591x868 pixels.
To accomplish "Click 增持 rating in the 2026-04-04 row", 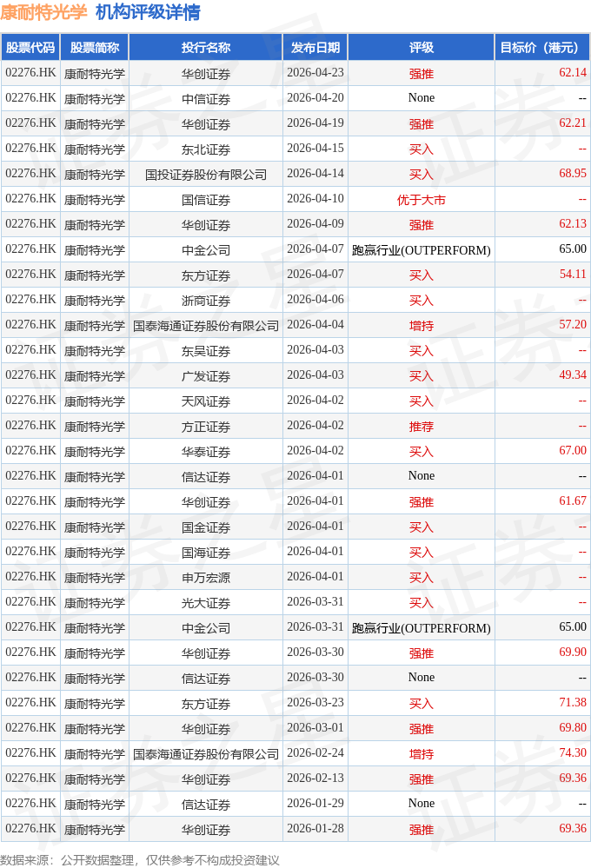I will coord(421,326).
